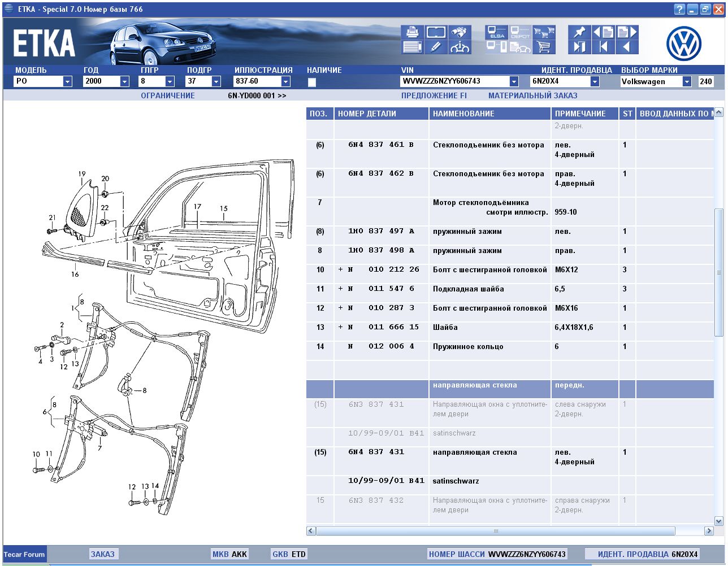Go to the previous page via the left-arrow page icon
728x566 pixels.
click(603, 32)
